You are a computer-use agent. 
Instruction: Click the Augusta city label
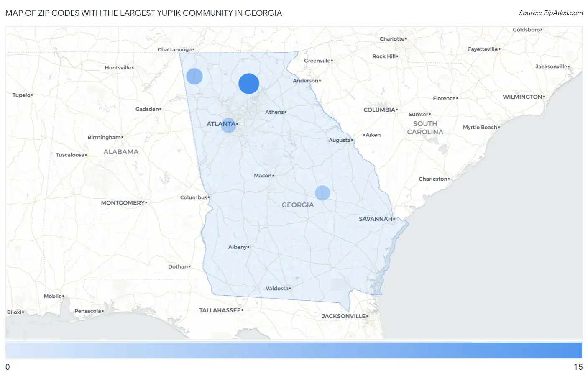[x=340, y=140]
